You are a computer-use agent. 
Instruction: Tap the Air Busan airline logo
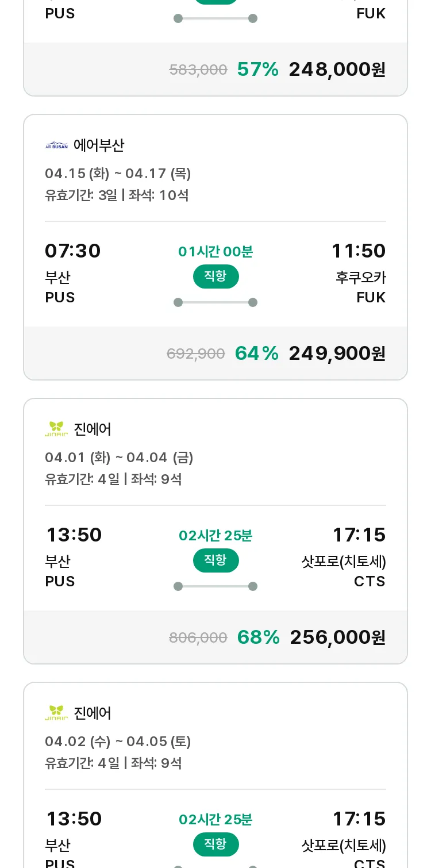[56, 146]
